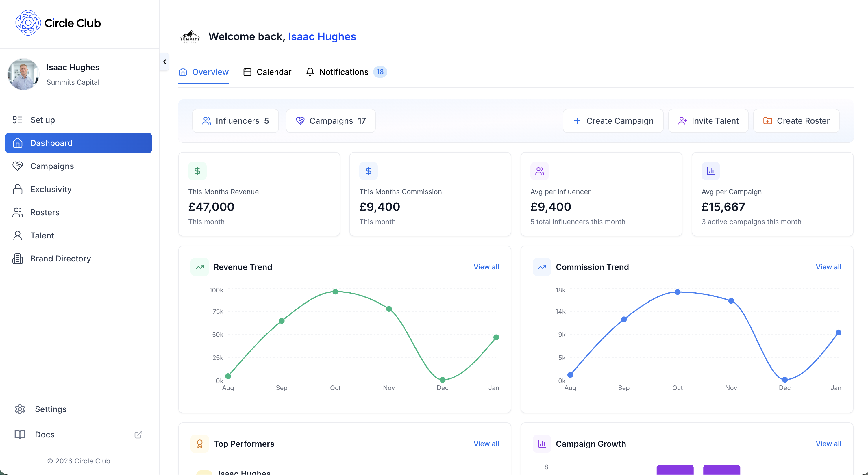
Task: Click the October data point on Revenue Trend
Action: pyautogui.click(x=335, y=292)
